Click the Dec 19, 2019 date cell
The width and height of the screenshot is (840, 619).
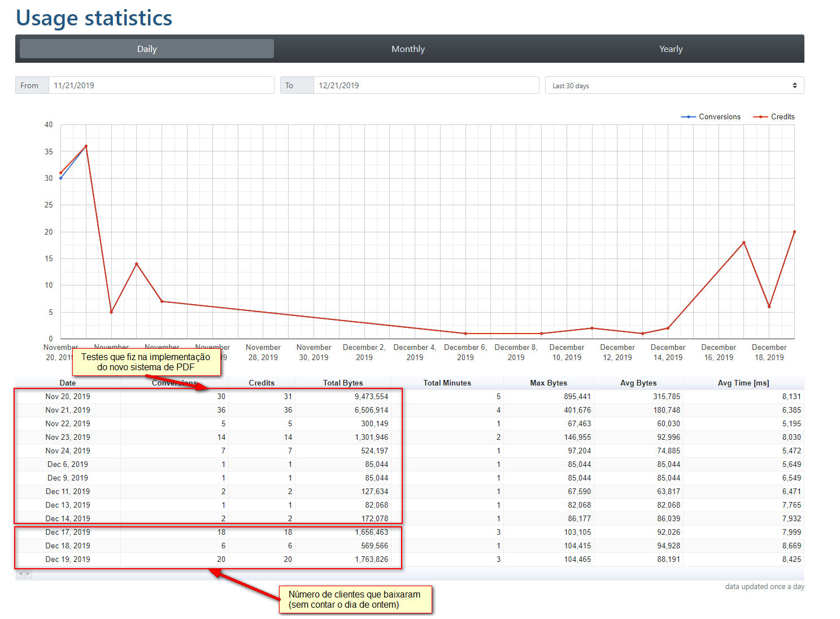(x=68, y=559)
